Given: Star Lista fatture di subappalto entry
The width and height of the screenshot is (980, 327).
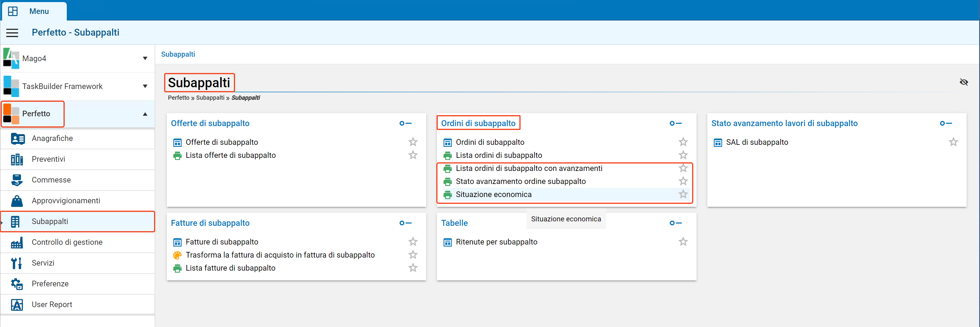Looking at the screenshot, I should 413,268.
